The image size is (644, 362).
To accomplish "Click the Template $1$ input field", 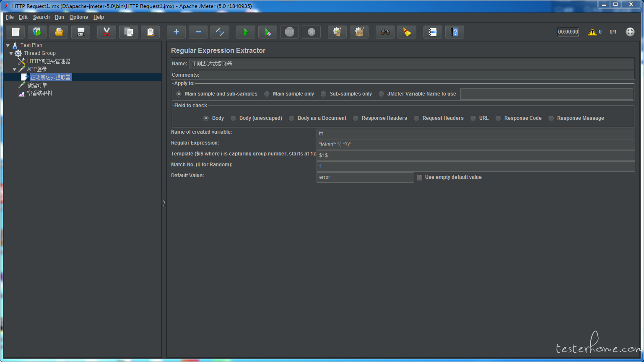I will (475, 155).
